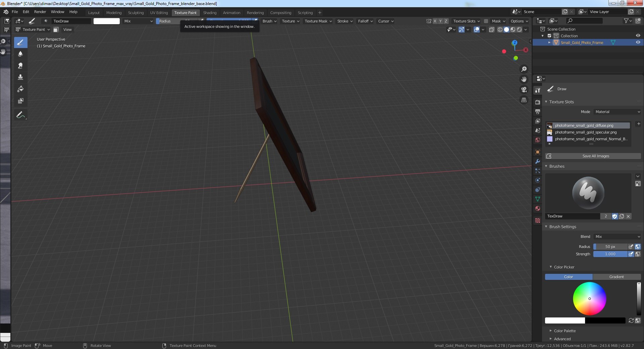Select the Draw brush tool
Screen dimensions: 644x349
tap(20, 42)
